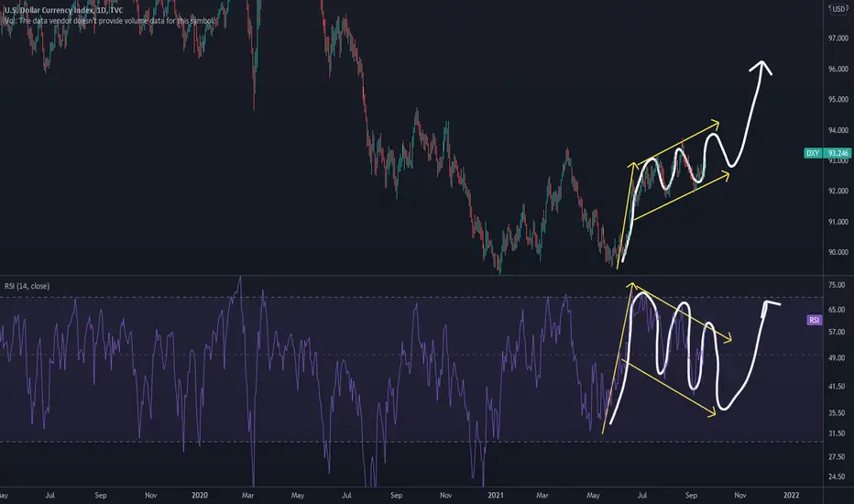Image resolution: width=854 pixels, height=504 pixels.
Task: Click the 95.000 price axis value
Action: click(838, 100)
